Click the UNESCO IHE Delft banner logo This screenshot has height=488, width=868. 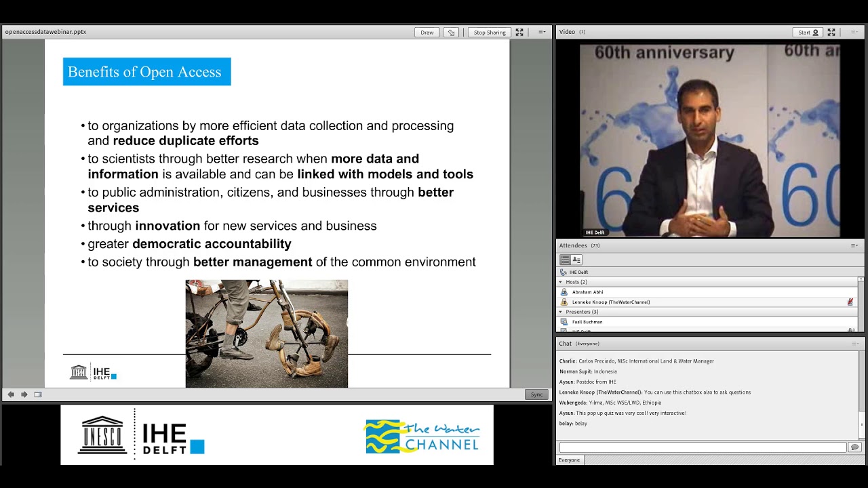point(141,435)
